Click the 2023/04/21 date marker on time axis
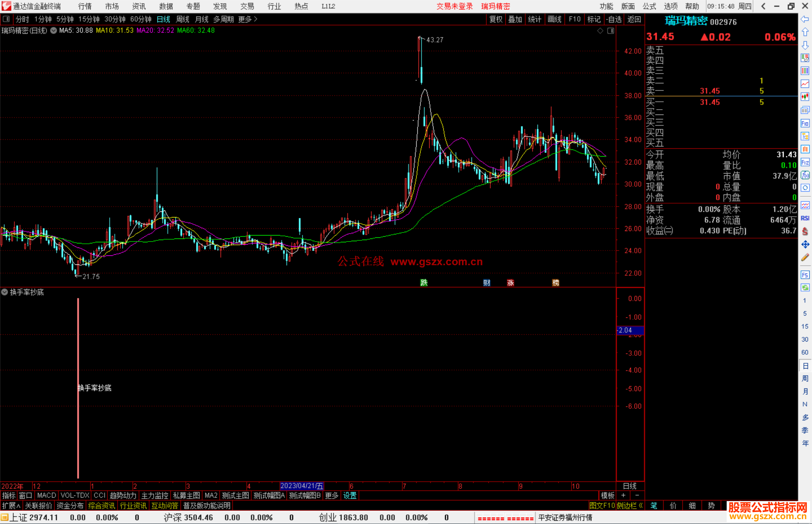812x524 pixels. (x=301, y=486)
